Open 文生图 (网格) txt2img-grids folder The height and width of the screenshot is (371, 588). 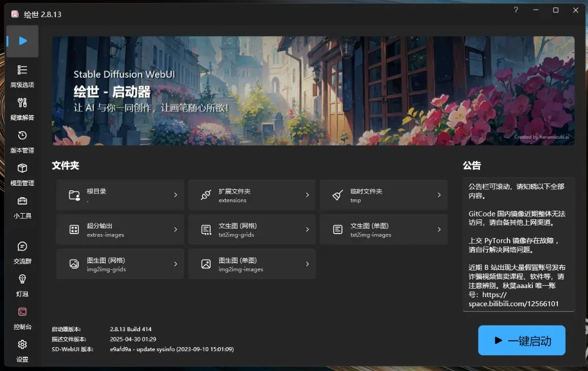252,230
